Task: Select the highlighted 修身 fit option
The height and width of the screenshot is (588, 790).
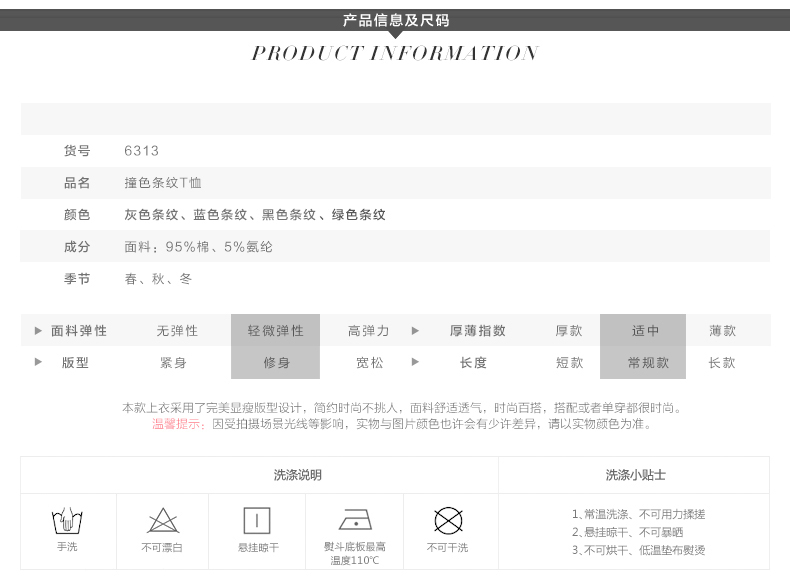Action: pyautogui.click(x=276, y=362)
